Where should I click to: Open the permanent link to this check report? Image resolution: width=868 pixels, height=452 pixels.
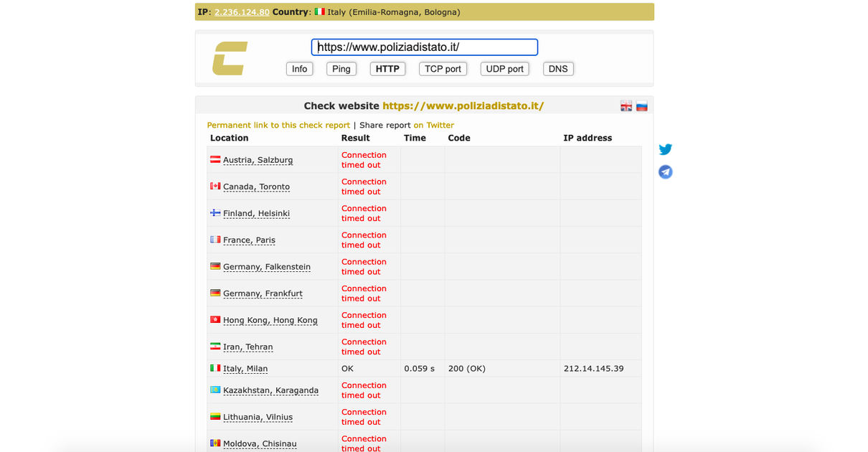pyautogui.click(x=278, y=125)
